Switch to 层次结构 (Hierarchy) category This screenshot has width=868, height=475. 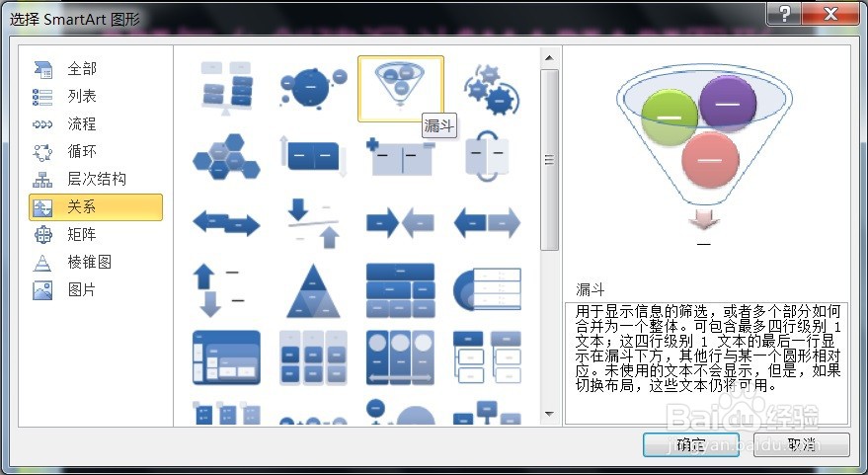[96, 180]
